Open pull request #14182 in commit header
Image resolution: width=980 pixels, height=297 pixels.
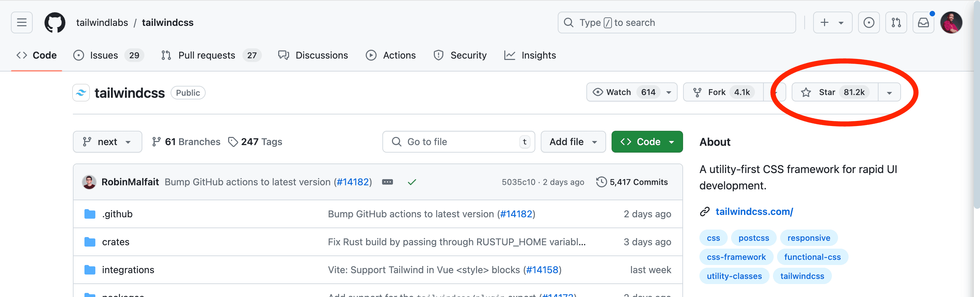[x=353, y=182]
